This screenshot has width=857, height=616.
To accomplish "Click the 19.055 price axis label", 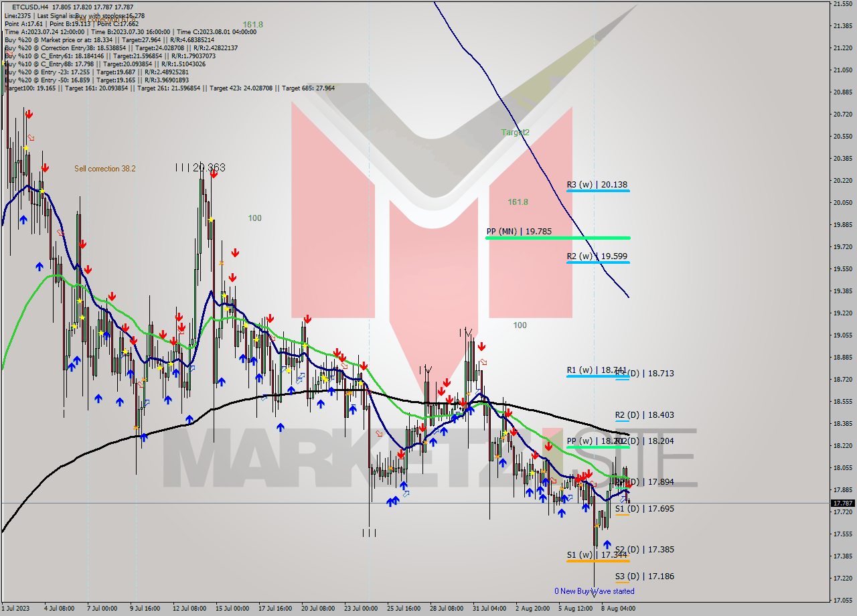I will point(842,335).
